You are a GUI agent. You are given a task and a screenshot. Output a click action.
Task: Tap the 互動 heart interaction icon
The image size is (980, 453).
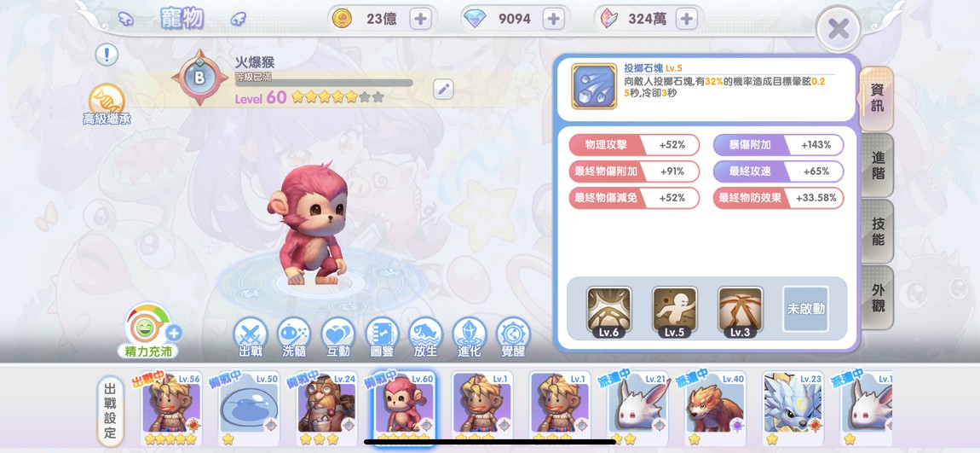click(x=338, y=337)
